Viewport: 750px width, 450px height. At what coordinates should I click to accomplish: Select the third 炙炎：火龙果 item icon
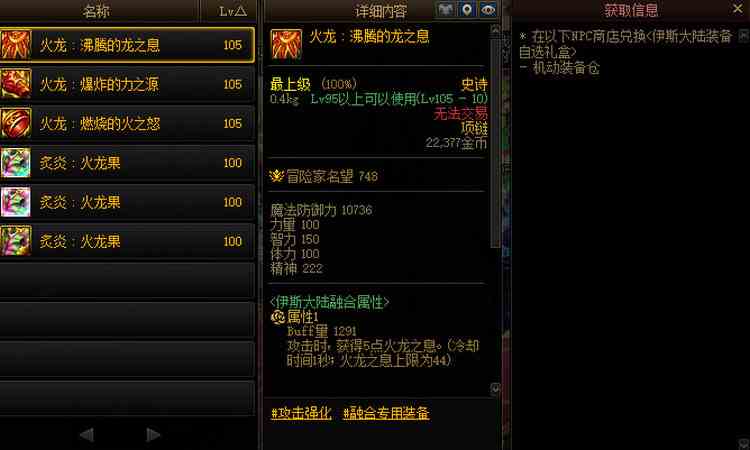[x=16, y=241]
